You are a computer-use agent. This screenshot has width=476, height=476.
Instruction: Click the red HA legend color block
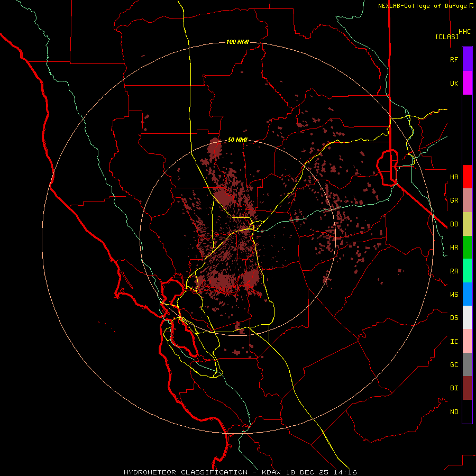(467, 177)
